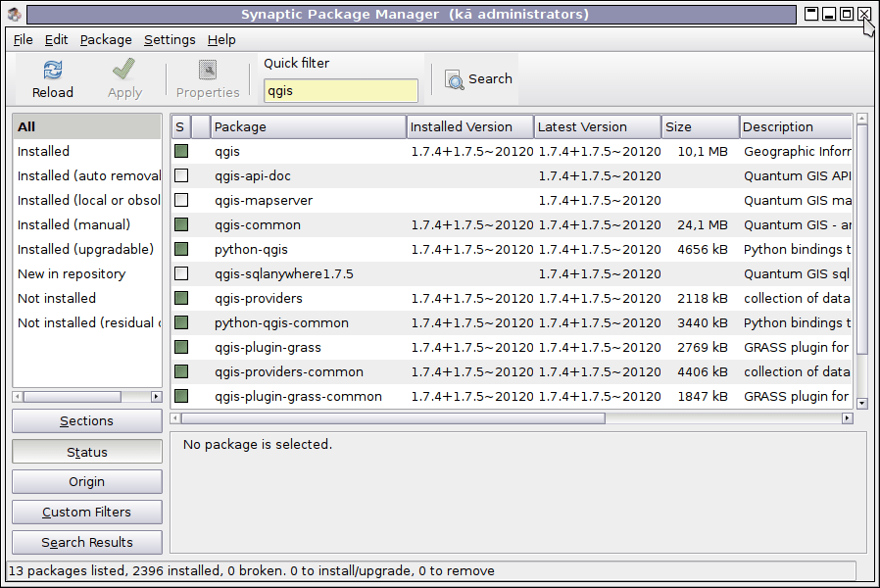Screen dimensions: 880x588
Task: Sort by Latest Version column header
Action: [x=598, y=126]
